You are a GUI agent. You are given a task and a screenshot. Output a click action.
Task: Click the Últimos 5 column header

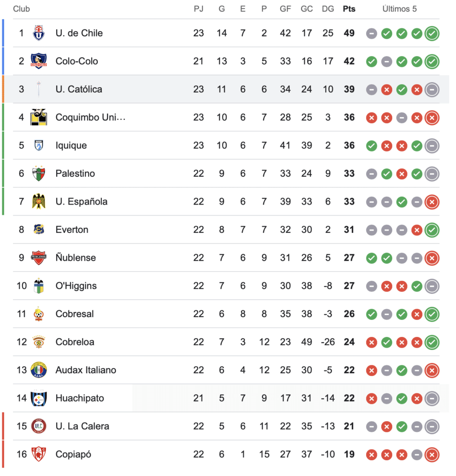pyautogui.click(x=400, y=9)
